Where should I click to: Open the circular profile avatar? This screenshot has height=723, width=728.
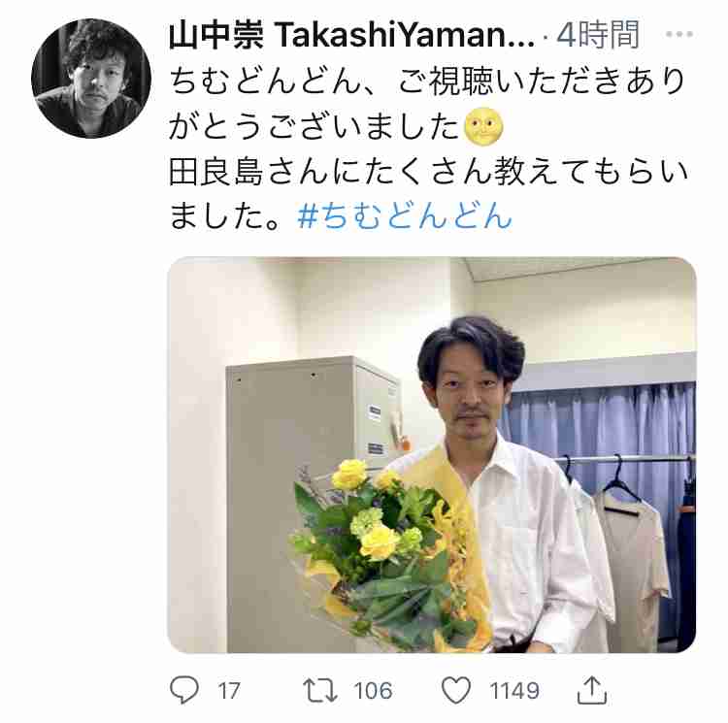[91, 79]
